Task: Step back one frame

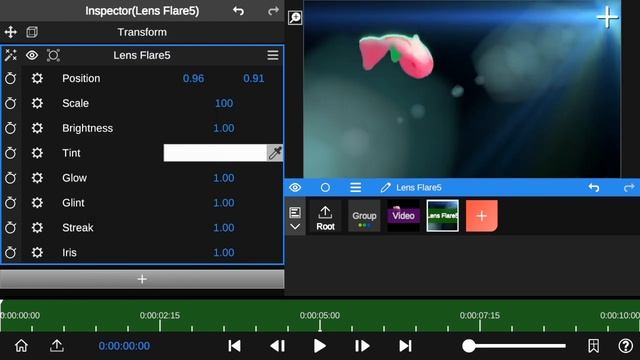Action: pos(278,346)
